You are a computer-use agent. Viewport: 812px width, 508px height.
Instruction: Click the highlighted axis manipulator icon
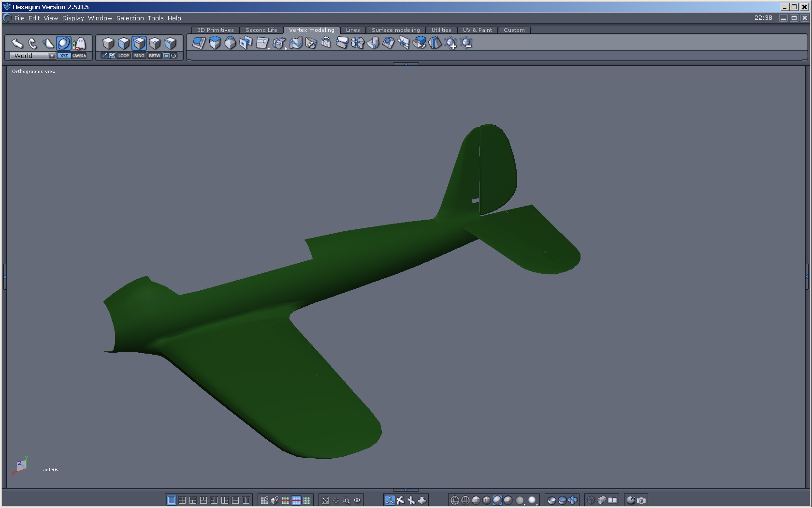tap(390, 500)
